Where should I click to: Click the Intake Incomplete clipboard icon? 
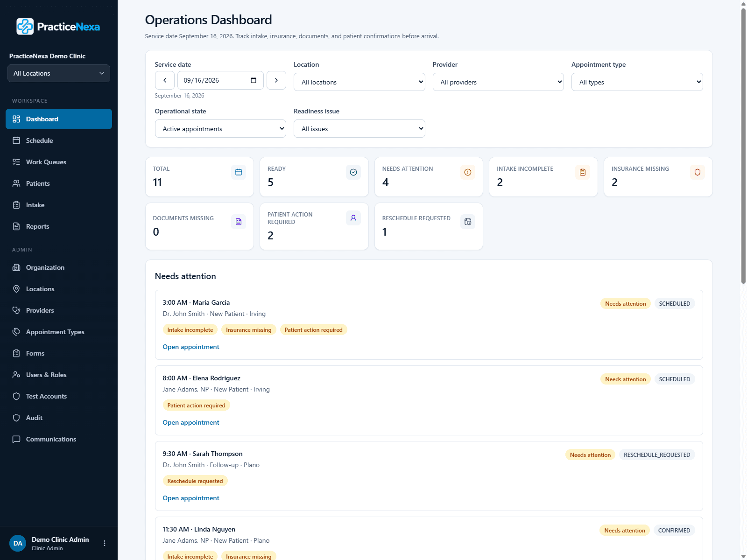583,172
